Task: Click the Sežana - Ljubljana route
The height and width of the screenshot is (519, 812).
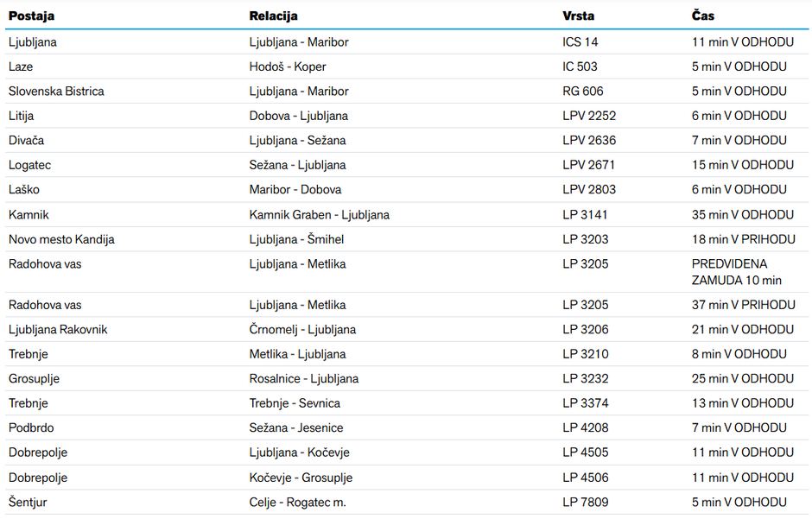Action: pos(297,165)
